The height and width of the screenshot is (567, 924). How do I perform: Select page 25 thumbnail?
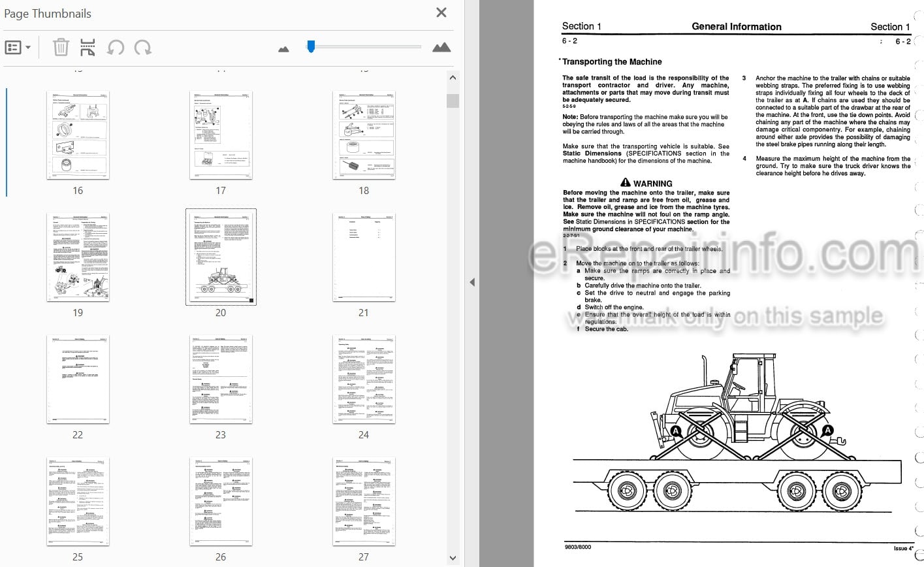(78, 502)
